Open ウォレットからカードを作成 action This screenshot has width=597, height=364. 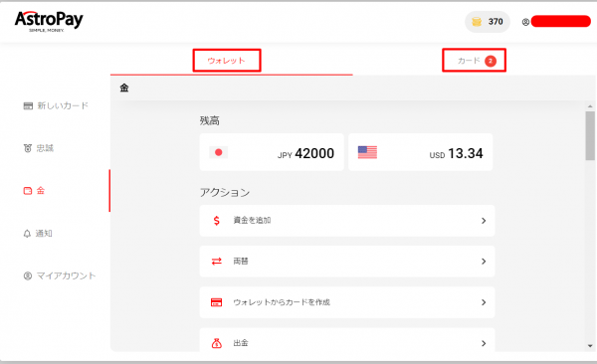click(347, 302)
